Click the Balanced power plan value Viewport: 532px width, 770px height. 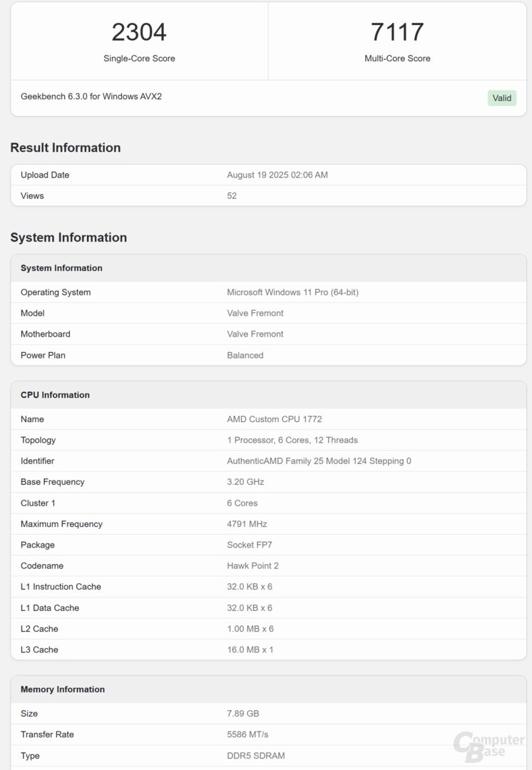tap(245, 355)
